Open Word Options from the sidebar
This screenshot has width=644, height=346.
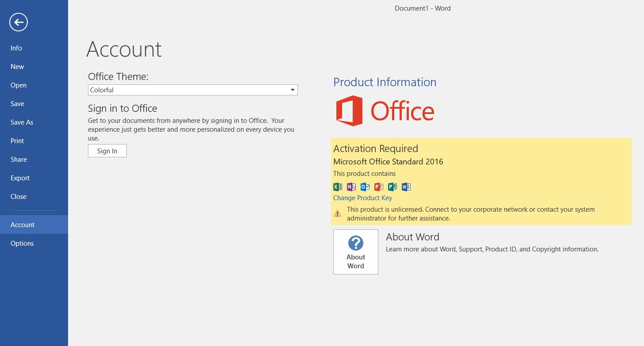click(22, 243)
